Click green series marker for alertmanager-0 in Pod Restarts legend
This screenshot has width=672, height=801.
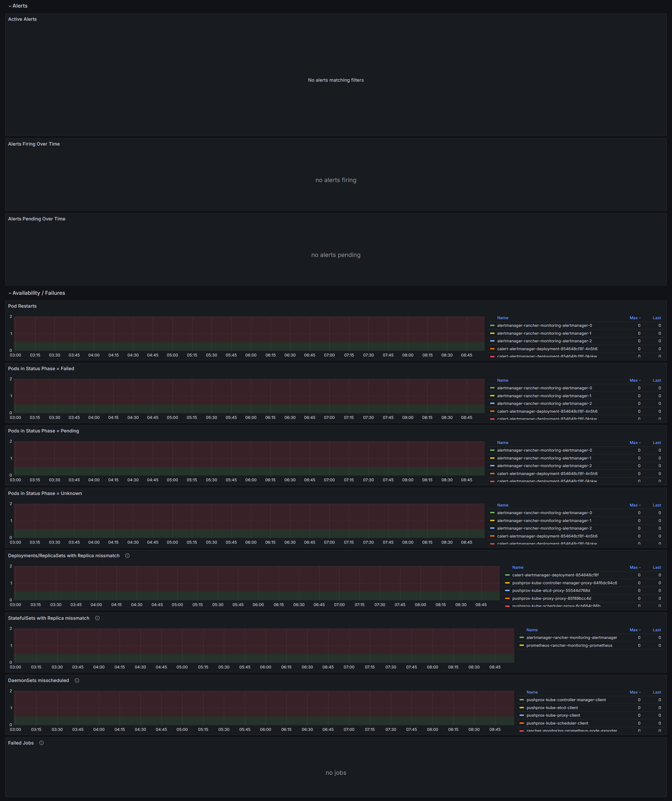(492, 326)
